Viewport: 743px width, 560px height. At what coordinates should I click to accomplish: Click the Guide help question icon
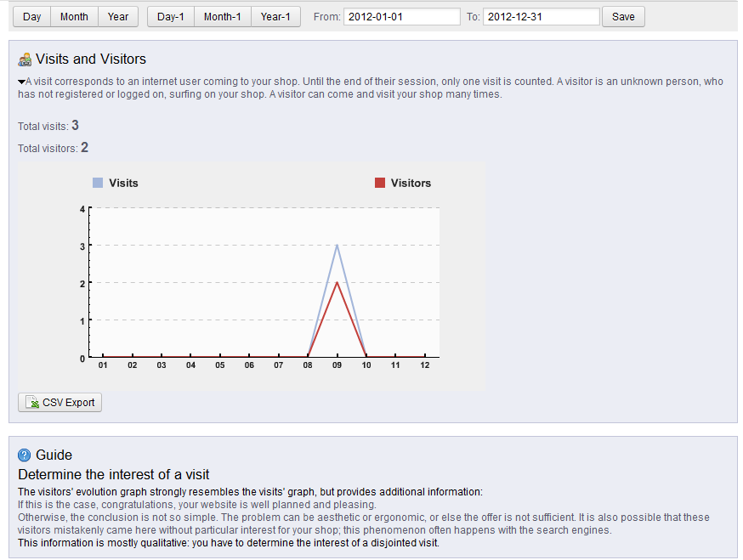coord(24,455)
